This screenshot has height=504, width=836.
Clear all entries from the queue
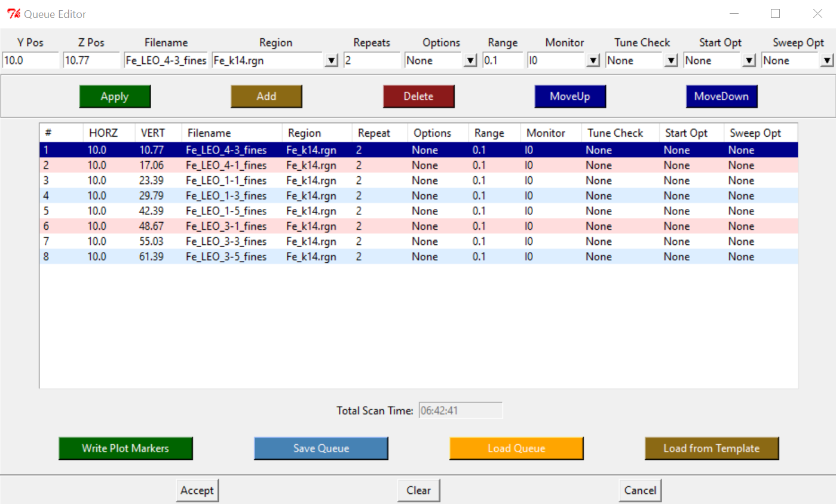418,490
